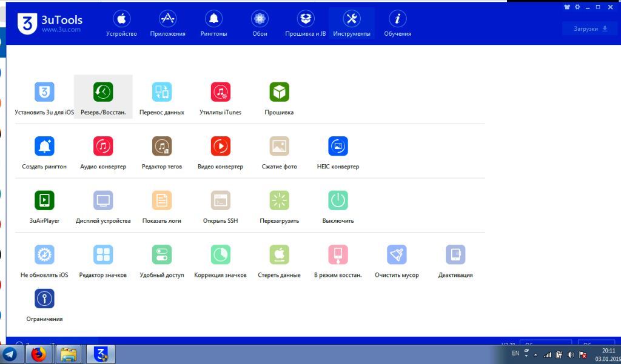Show hidden tray icons arrow
621x364 pixels.
click(536, 355)
